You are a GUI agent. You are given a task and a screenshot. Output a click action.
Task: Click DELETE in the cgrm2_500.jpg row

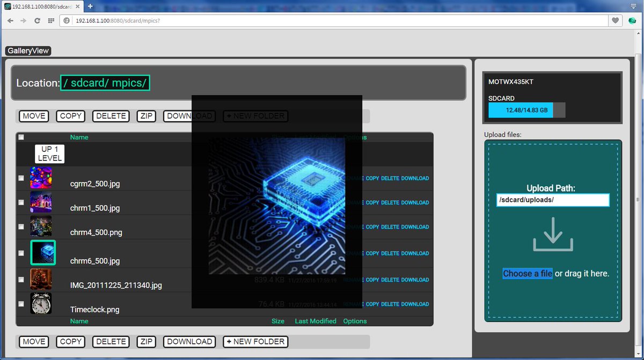(390, 178)
